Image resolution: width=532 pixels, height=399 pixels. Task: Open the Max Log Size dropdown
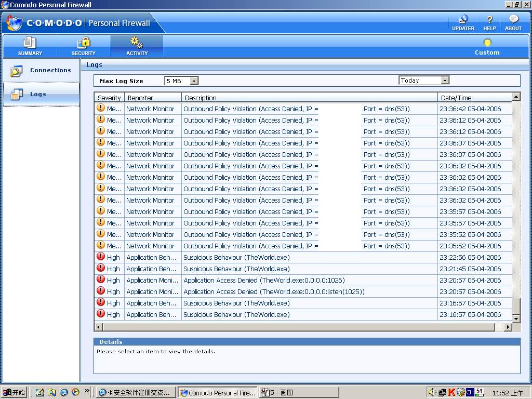click(x=194, y=81)
